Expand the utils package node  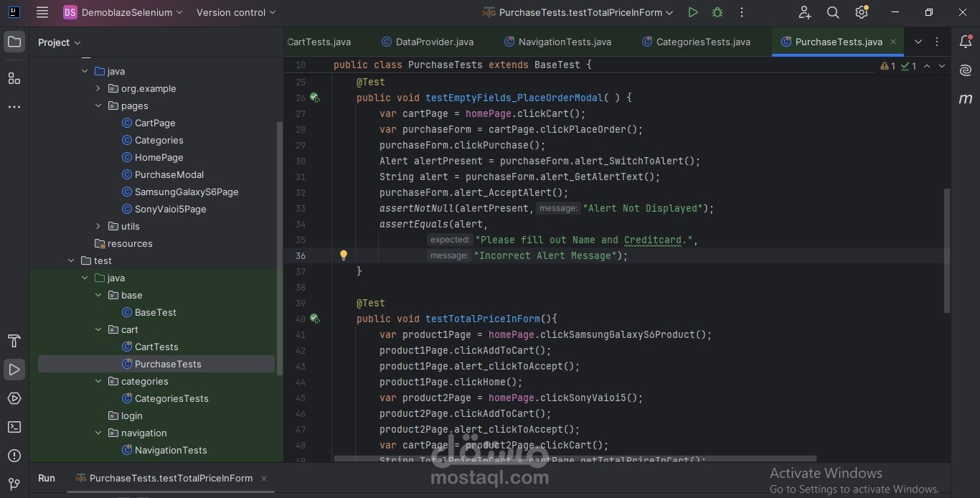[x=98, y=226]
